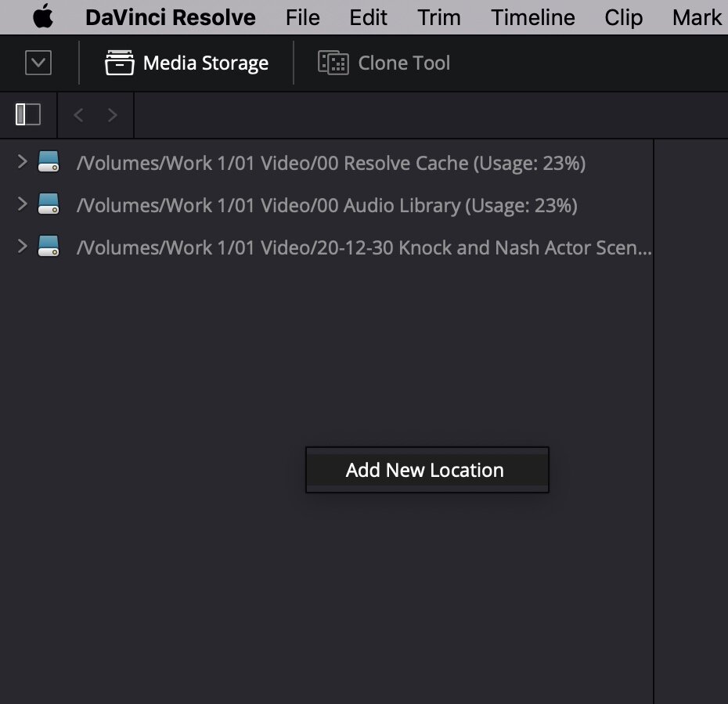Open the DaVinci Resolve application menu
The height and width of the screenshot is (704, 728).
tap(171, 18)
